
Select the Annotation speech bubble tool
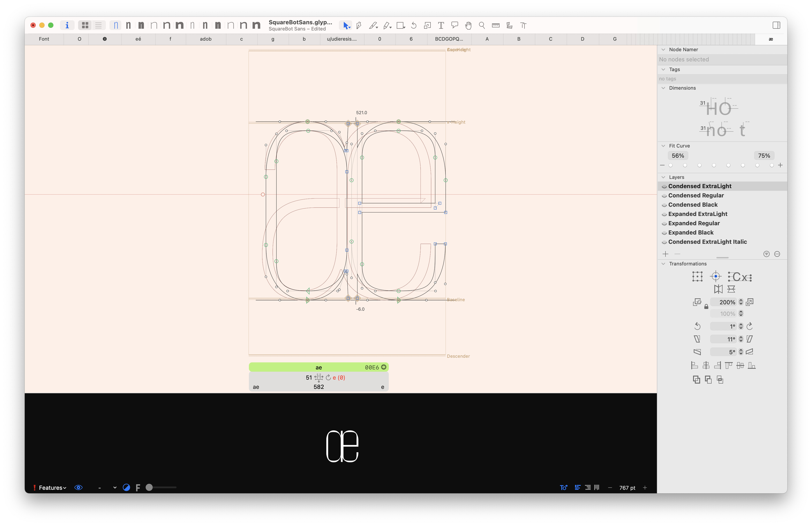click(455, 25)
